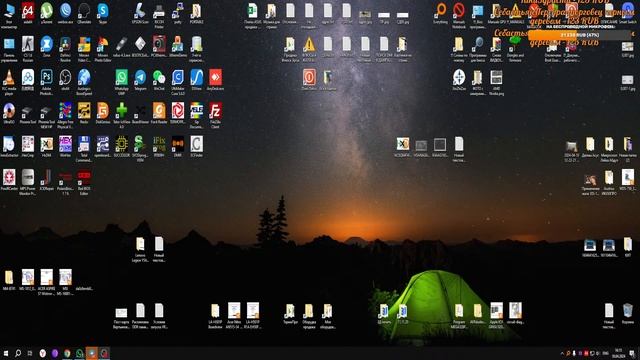
Task: Click the WinHex HEX icon
Action: click(65, 144)
